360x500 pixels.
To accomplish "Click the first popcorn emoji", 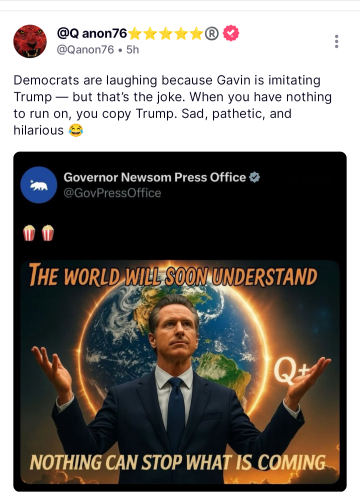I will (29, 233).
